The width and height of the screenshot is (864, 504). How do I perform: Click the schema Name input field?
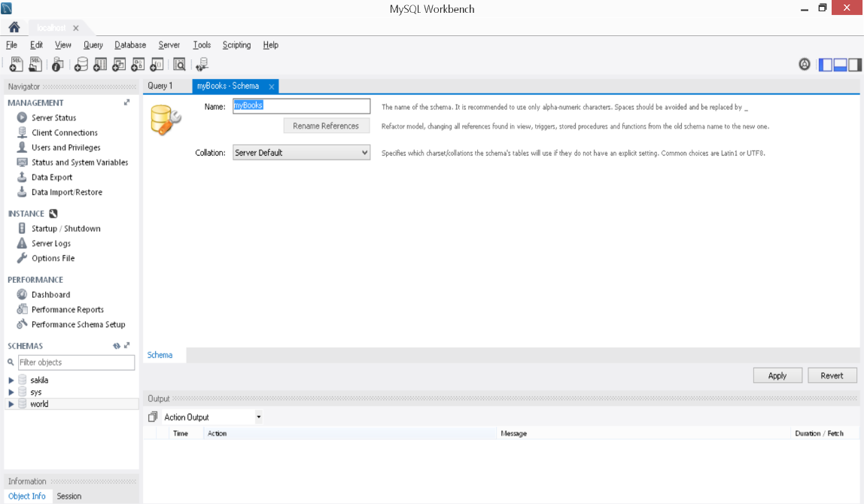coord(301,106)
